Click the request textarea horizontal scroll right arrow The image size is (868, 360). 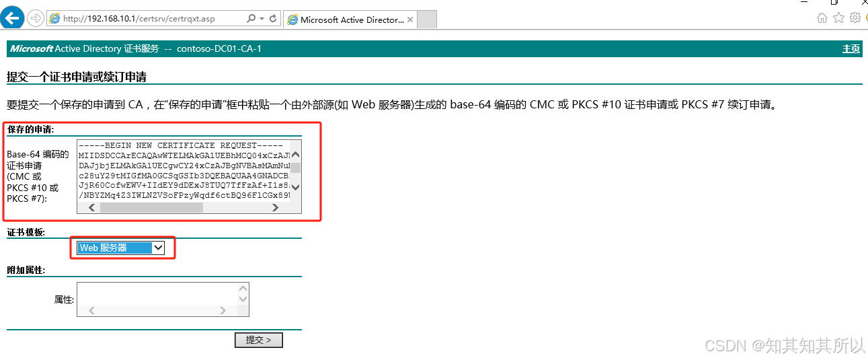coord(275,207)
